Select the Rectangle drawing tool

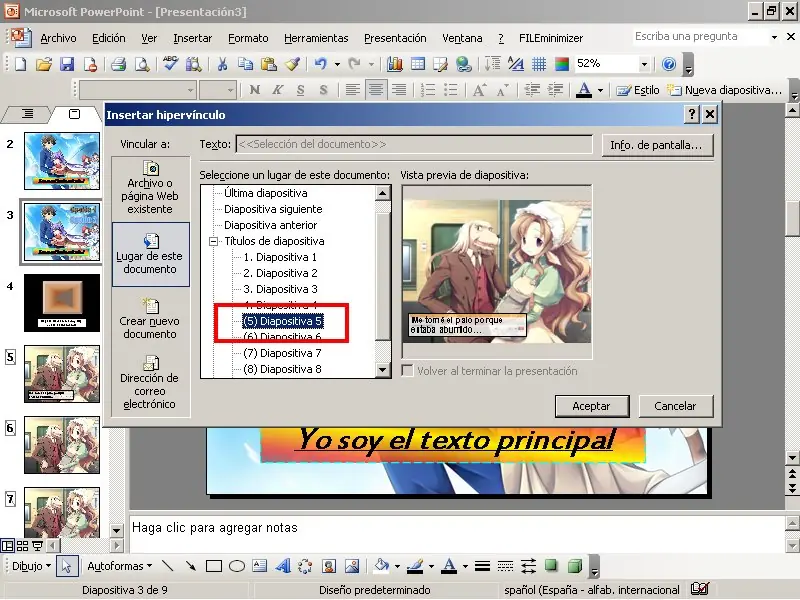[x=214, y=567]
